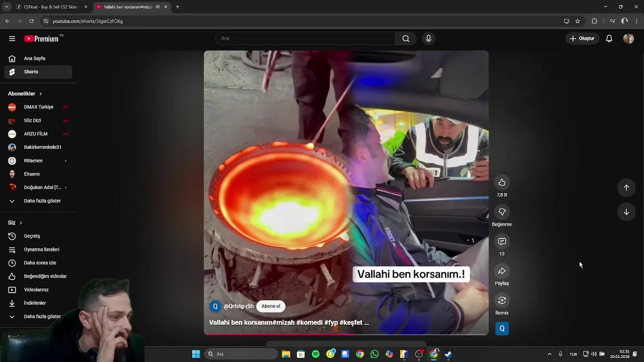Dislike the short (Beğenme)
This screenshot has width=644, height=362.
[x=502, y=212]
